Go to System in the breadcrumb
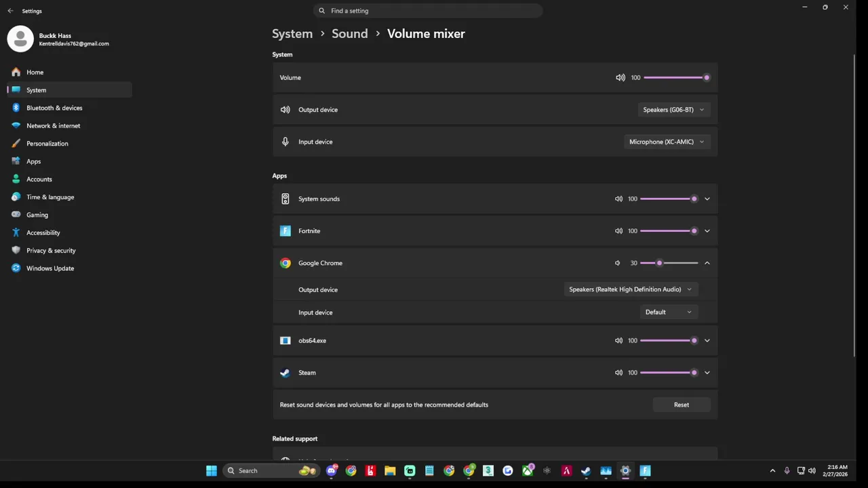Viewport: 868px width, 488px height. pyautogui.click(x=292, y=34)
